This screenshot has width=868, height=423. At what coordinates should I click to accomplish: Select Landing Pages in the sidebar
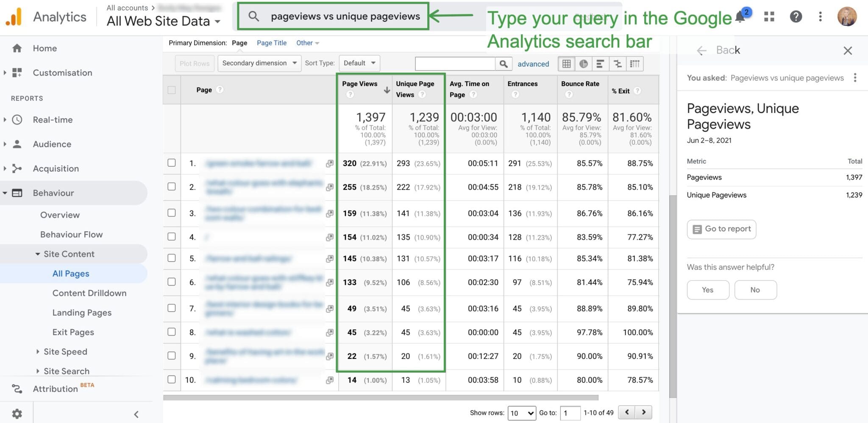click(x=82, y=312)
